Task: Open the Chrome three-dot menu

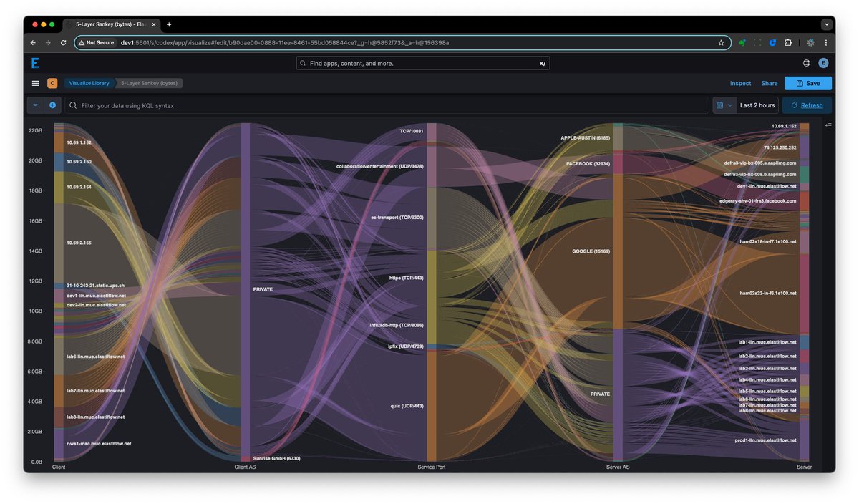Action: click(827, 42)
